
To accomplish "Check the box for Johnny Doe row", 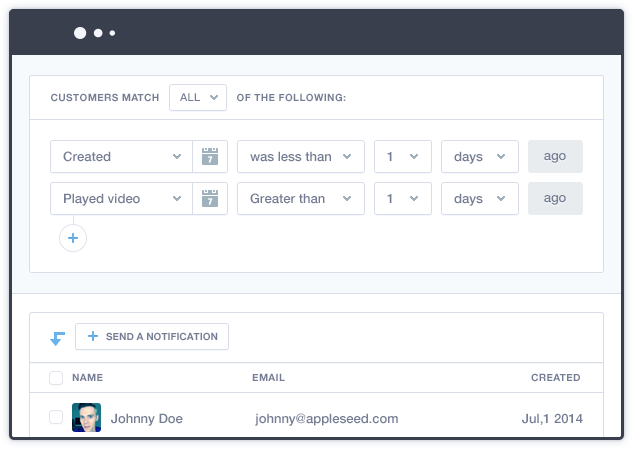I will [x=56, y=418].
